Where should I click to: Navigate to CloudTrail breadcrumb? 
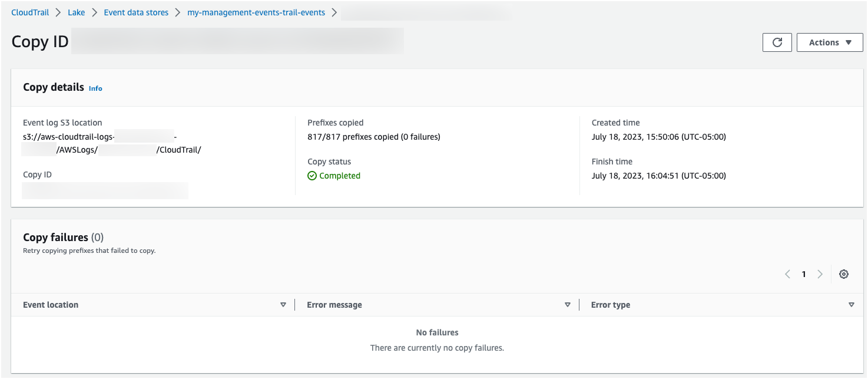click(30, 12)
